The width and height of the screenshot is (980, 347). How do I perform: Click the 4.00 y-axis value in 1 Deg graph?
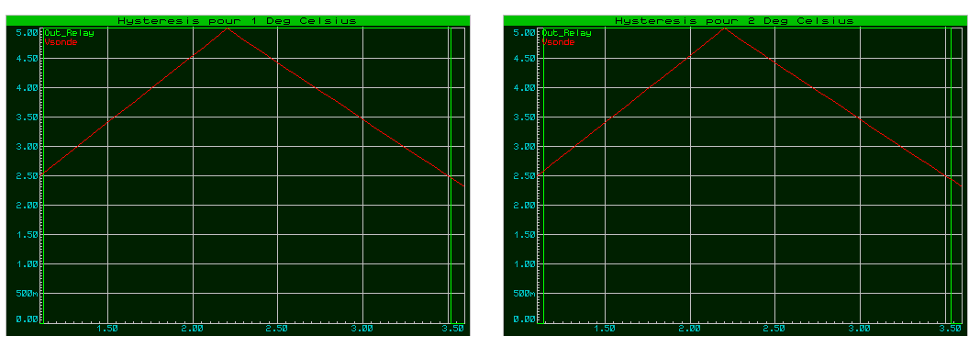tap(27, 87)
